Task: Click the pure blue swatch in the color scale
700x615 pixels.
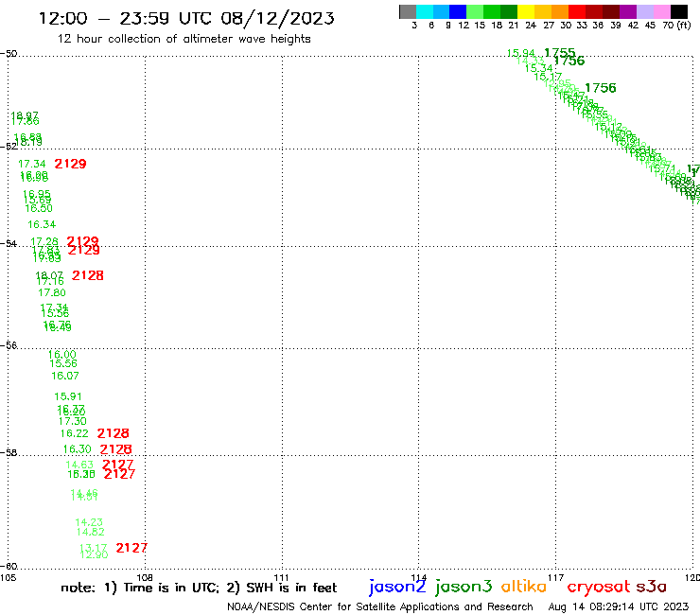Action: [459, 11]
